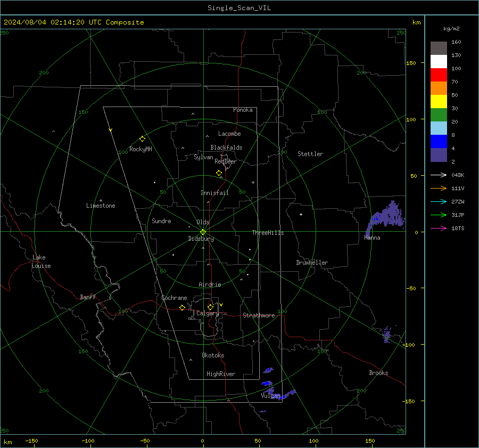Click the Lake Louise label
This screenshot has width=479, height=448.
pos(41,262)
